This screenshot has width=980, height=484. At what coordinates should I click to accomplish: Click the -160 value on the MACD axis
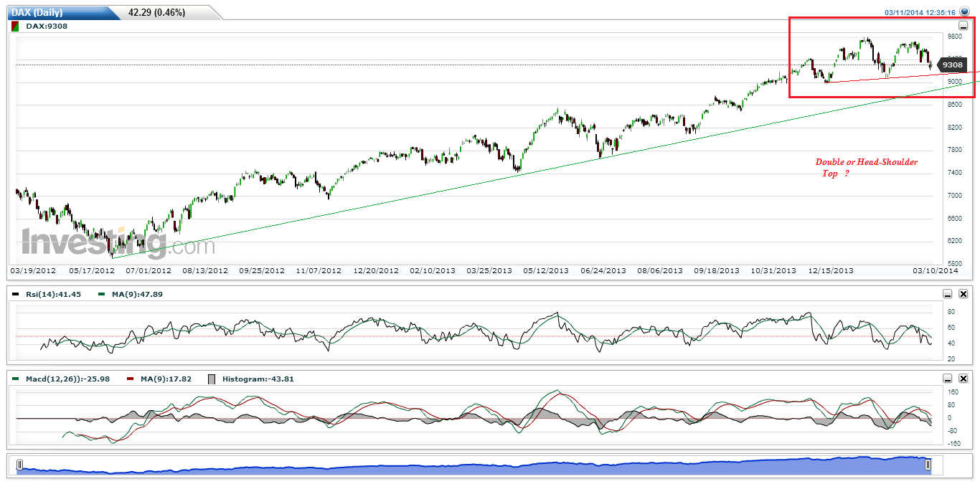coord(953,444)
